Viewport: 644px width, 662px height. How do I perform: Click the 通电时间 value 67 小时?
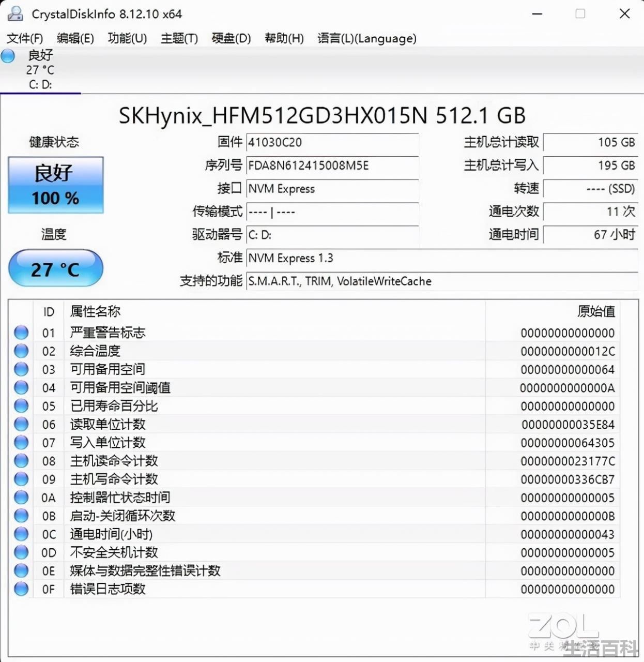point(591,235)
